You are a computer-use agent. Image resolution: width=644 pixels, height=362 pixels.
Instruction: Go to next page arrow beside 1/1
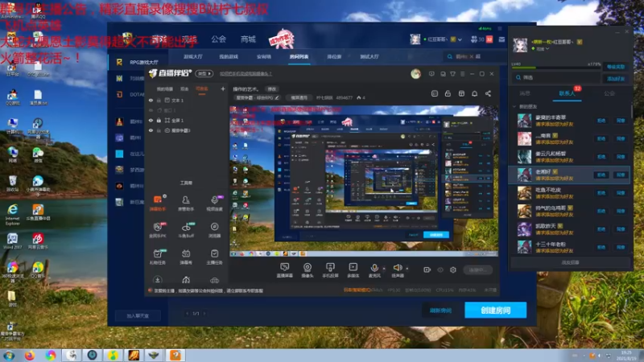click(204, 314)
